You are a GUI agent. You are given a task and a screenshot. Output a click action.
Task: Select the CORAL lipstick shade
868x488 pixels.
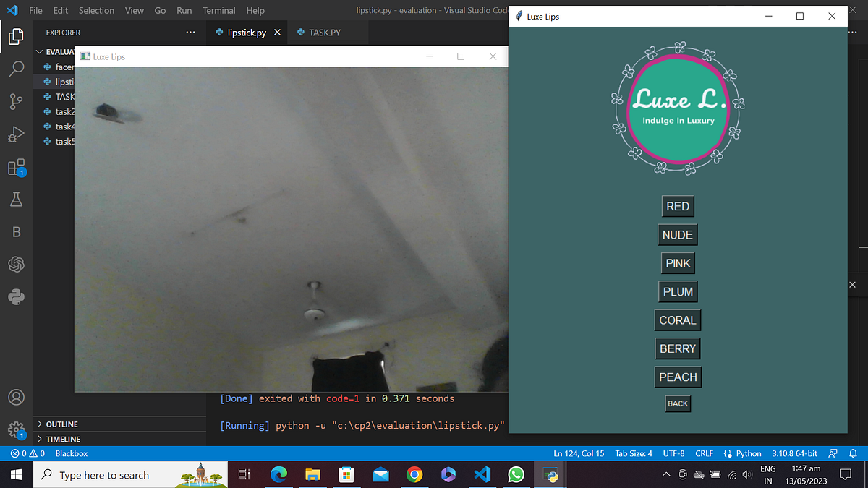pos(678,320)
